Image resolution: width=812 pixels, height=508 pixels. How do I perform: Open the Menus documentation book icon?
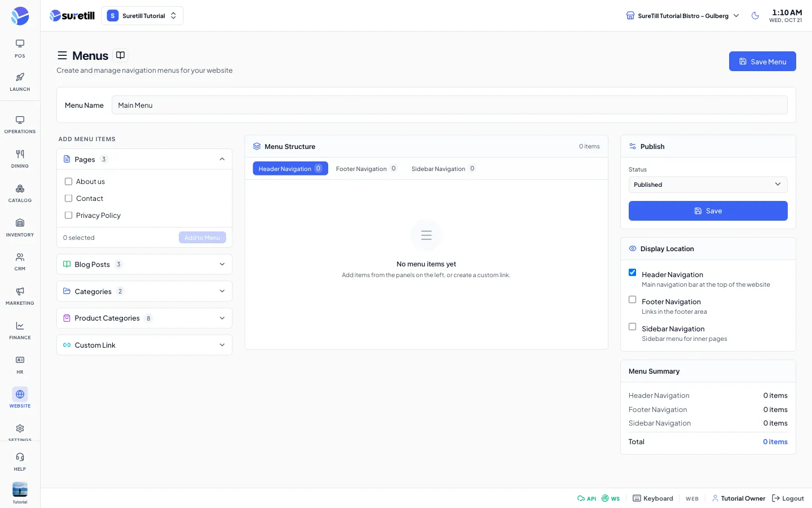click(120, 55)
